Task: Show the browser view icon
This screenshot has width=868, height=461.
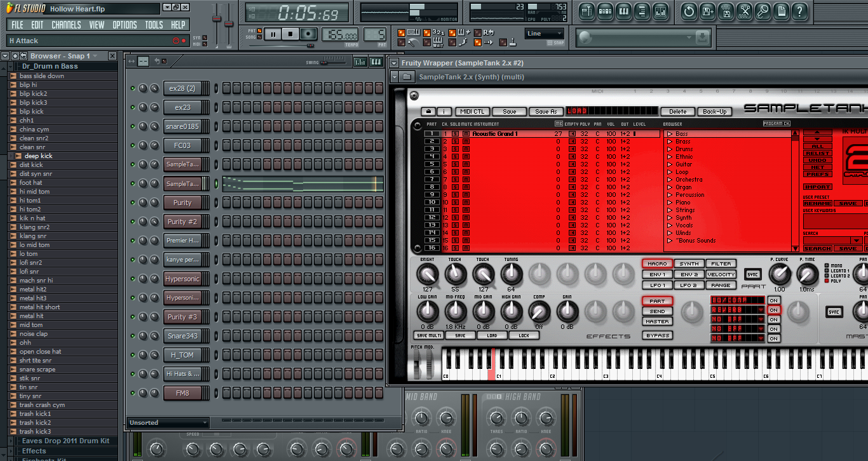Action: pyautogui.click(x=642, y=11)
